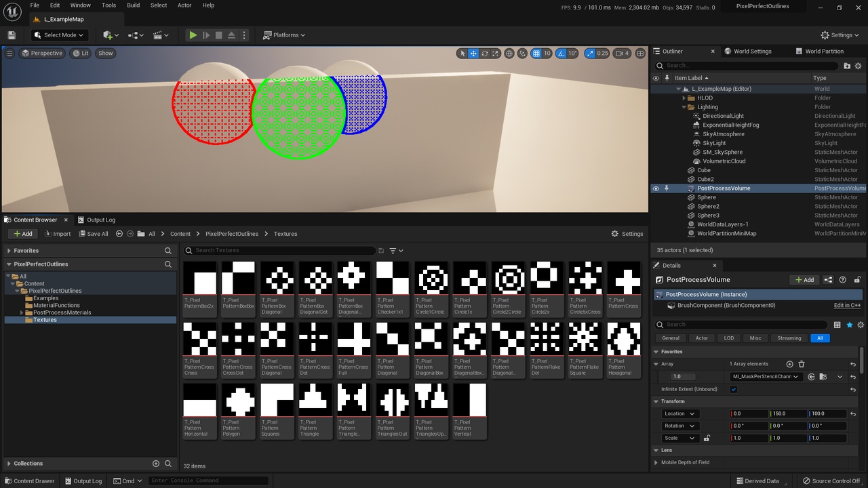Empty the Array with trash icon
This screenshot has height=488, width=868.
pyautogui.click(x=802, y=364)
